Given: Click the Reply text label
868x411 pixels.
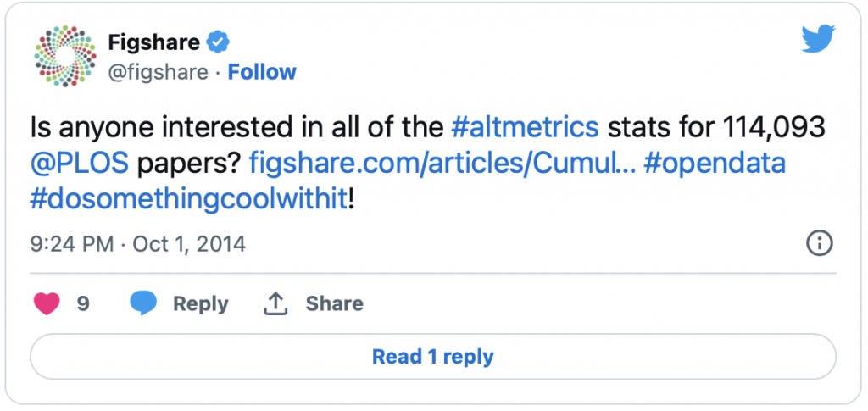Looking at the screenshot, I should click(200, 303).
